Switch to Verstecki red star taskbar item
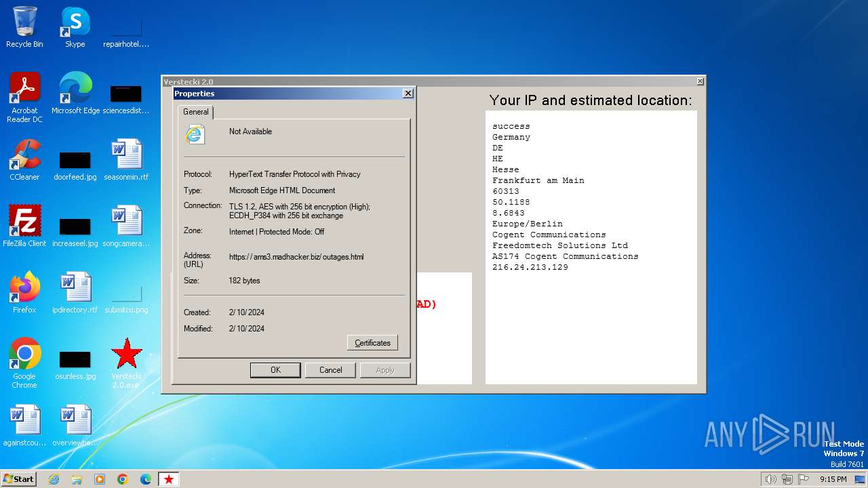Image resolution: width=868 pixels, height=488 pixels. point(169,479)
